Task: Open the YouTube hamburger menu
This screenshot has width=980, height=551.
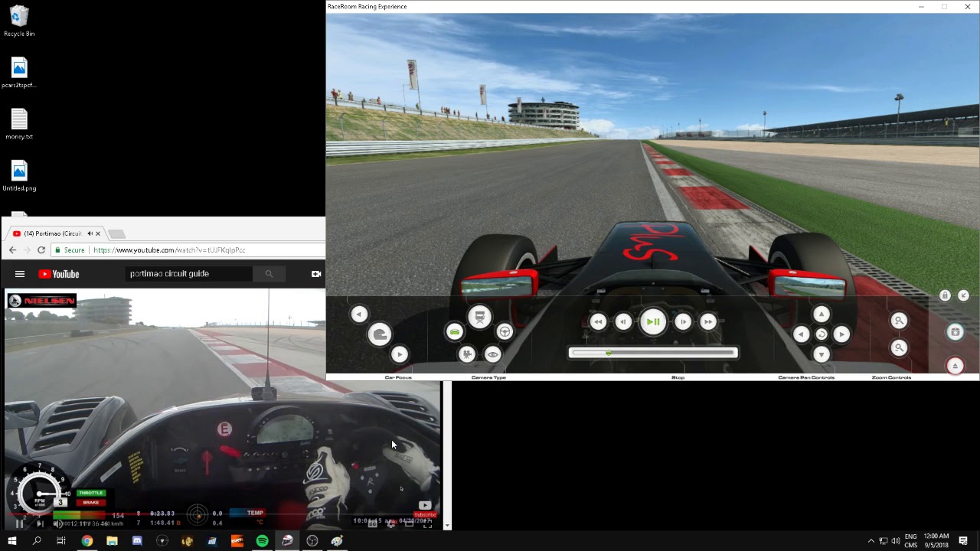Action: 20,274
